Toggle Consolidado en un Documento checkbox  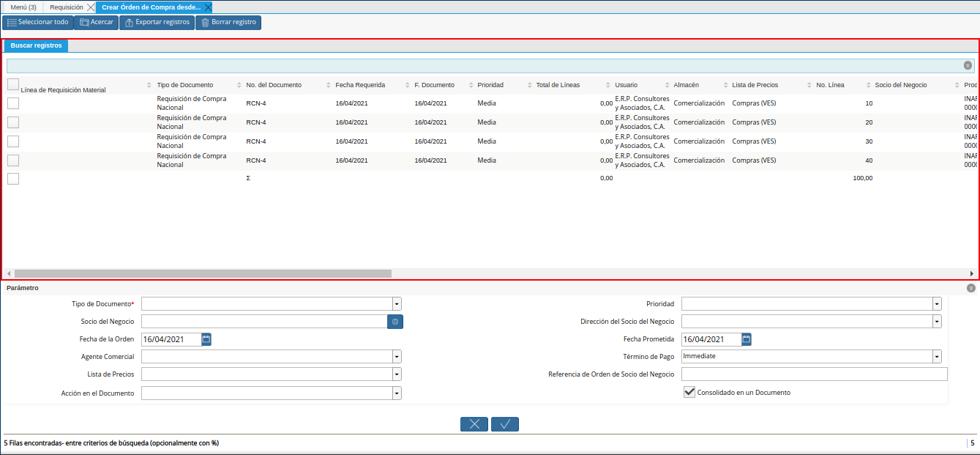coord(689,393)
